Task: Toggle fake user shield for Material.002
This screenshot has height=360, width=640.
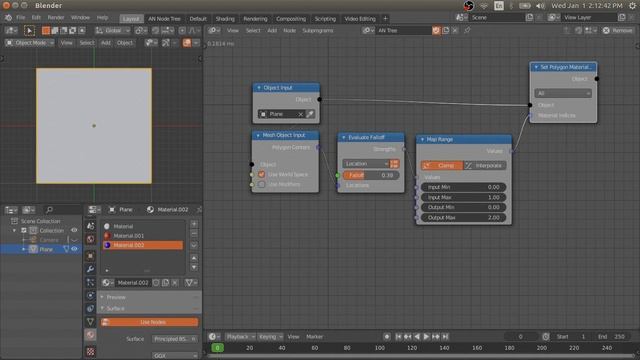Action: point(156,282)
